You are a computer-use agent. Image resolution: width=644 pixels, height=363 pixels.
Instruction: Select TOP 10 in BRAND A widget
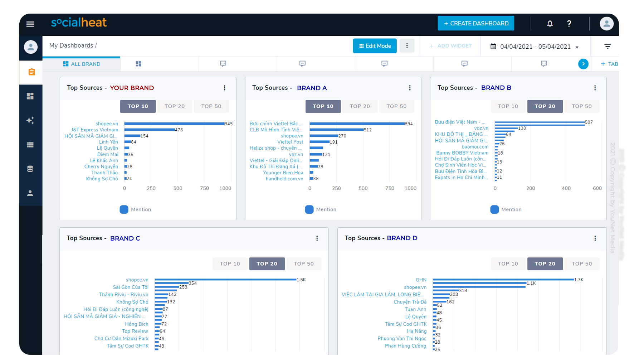coord(323,106)
